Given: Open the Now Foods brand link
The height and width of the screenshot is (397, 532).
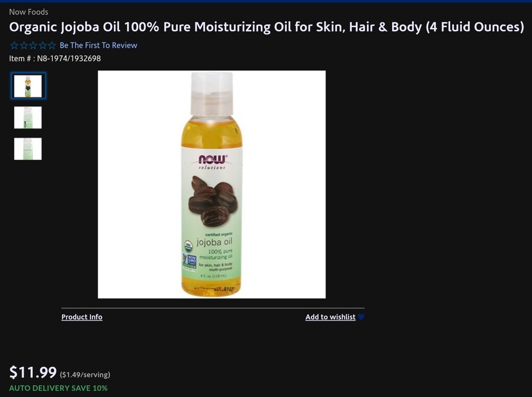Looking at the screenshot, I should click(x=29, y=12).
